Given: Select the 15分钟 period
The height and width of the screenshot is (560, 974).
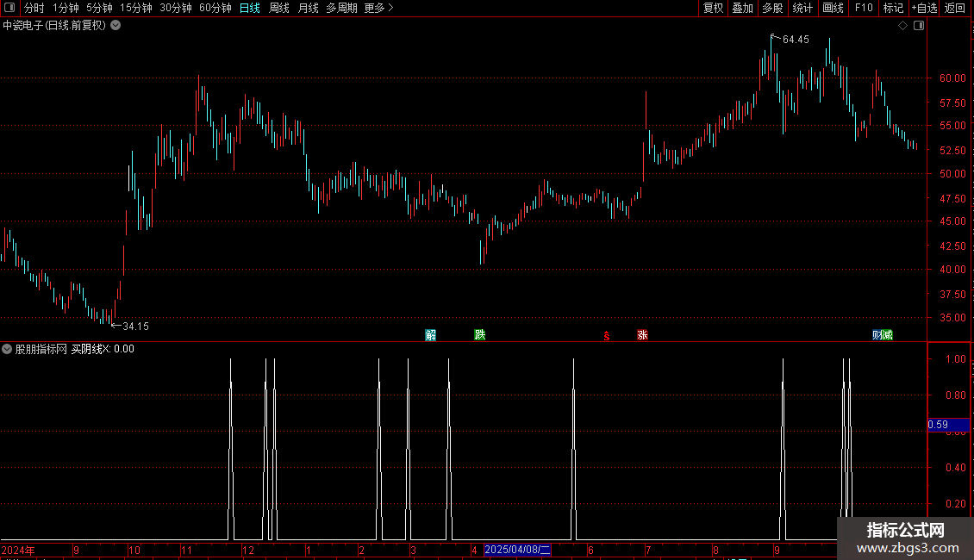Looking at the screenshot, I should coord(136,8).
